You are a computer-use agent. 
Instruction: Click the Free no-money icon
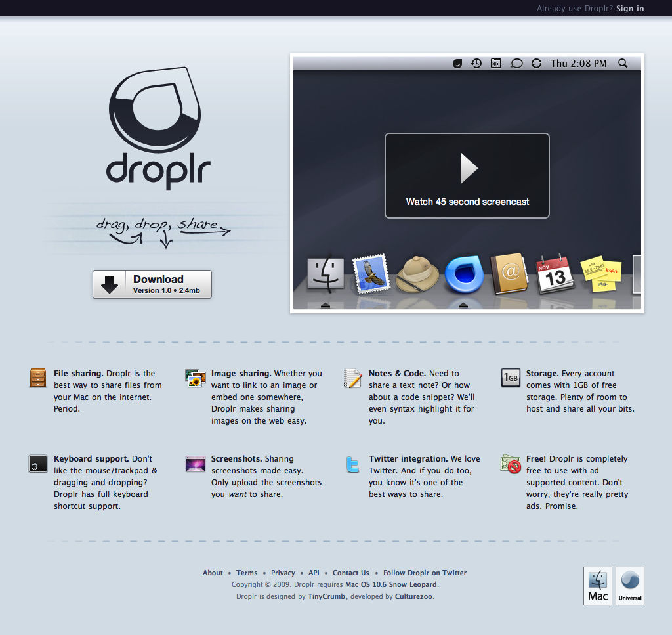pos(511,464)
